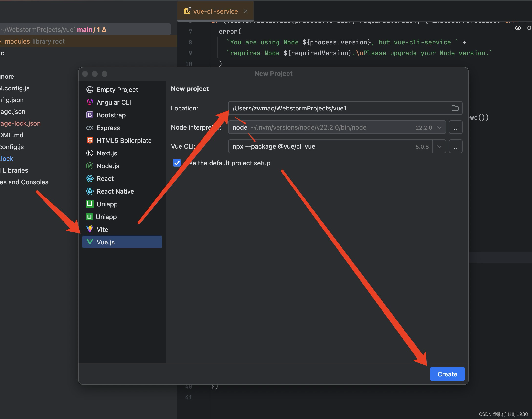The width and height of the screenshot is (532, 419).
Task: Click the error( call on line 7
Action: click(x=230, y=31)
